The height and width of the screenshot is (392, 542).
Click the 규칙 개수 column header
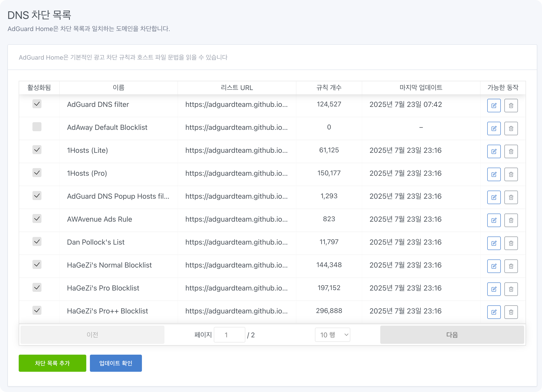[329, 88]
